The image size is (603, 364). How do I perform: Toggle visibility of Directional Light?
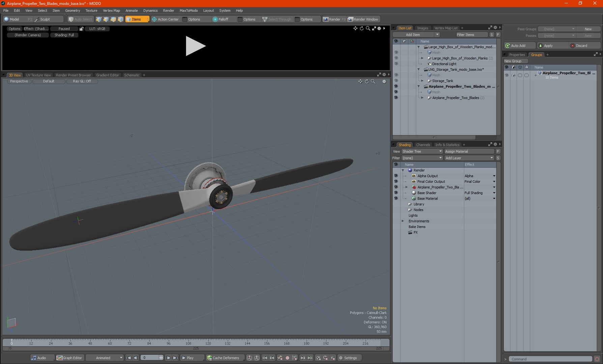(396, 64)
